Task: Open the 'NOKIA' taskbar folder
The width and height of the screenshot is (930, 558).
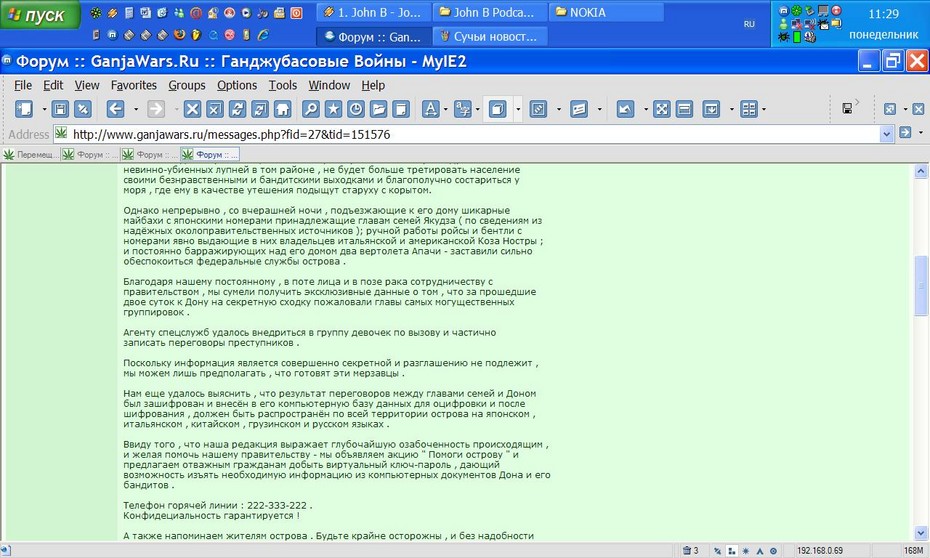Action: click(x=606, y=12)
